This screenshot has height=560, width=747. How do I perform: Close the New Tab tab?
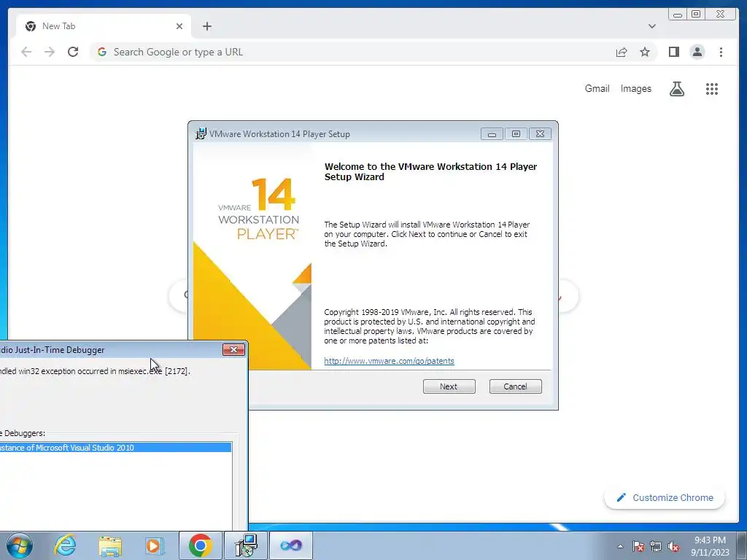(179, 26)
